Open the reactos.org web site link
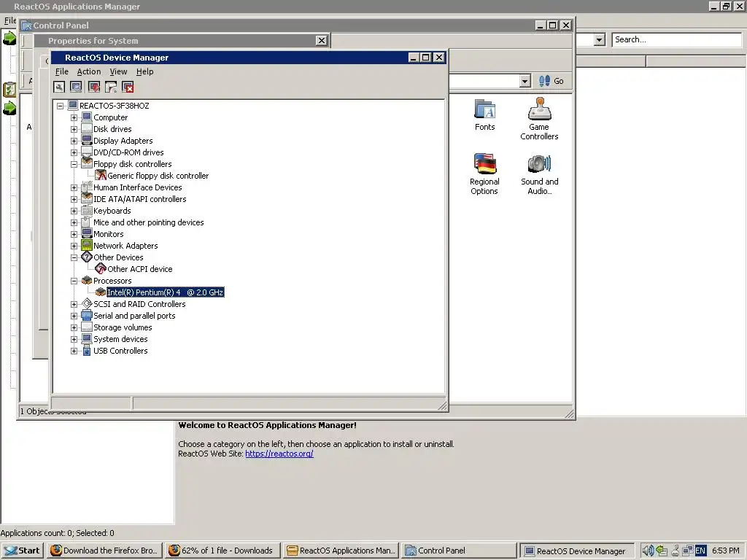Screen dimensions: 747x560 pos(279,454)
